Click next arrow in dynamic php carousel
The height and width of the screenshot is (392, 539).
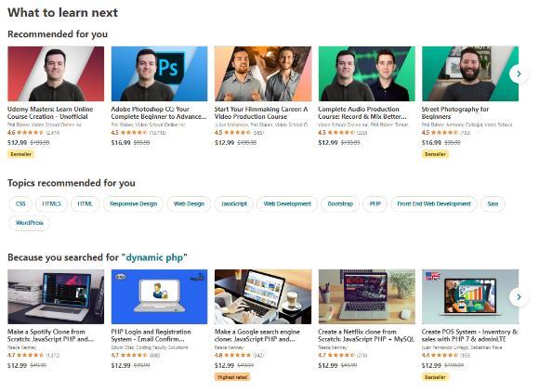point(519,297)
